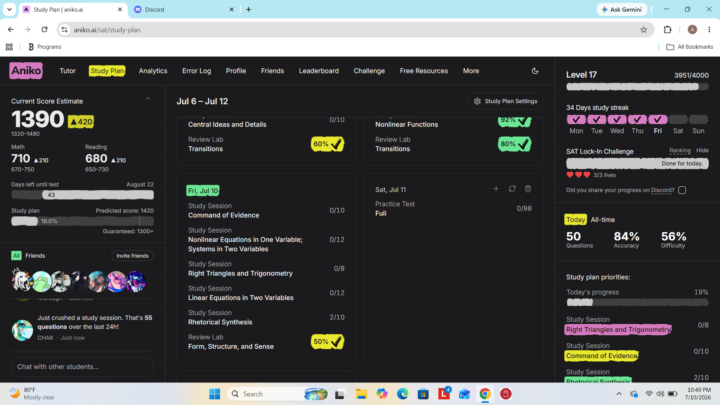Go to Free Resources
This screenshot has width=720, height=405.
(x=423, y=71)
